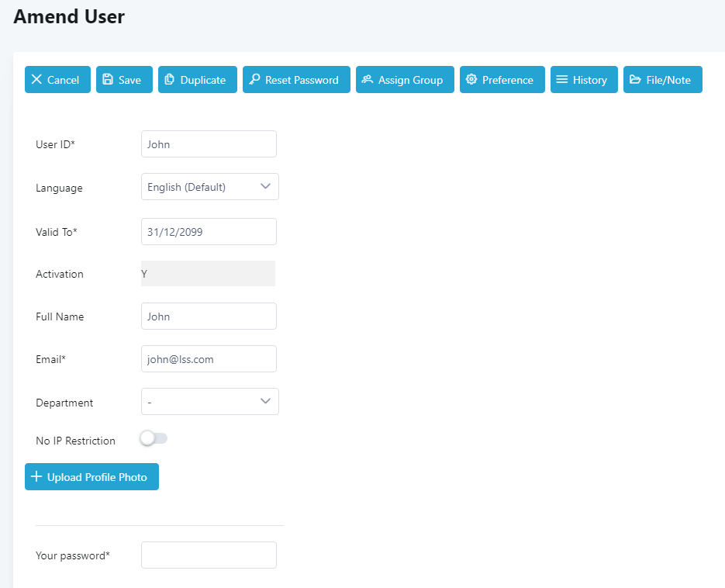
Task: Click into the User ID field
Action: pos(209,144)
